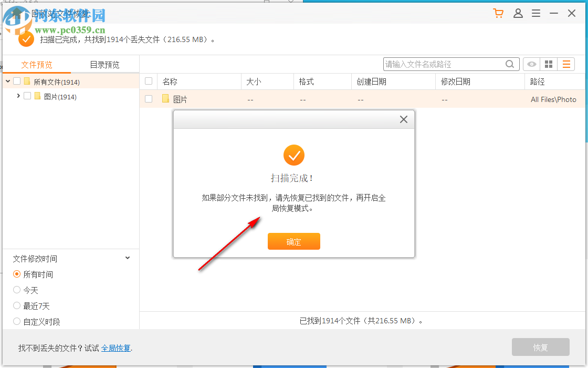This screenshot has height=368, width=588.
Task: Open the hamburger menu icon
Action: 536,13
